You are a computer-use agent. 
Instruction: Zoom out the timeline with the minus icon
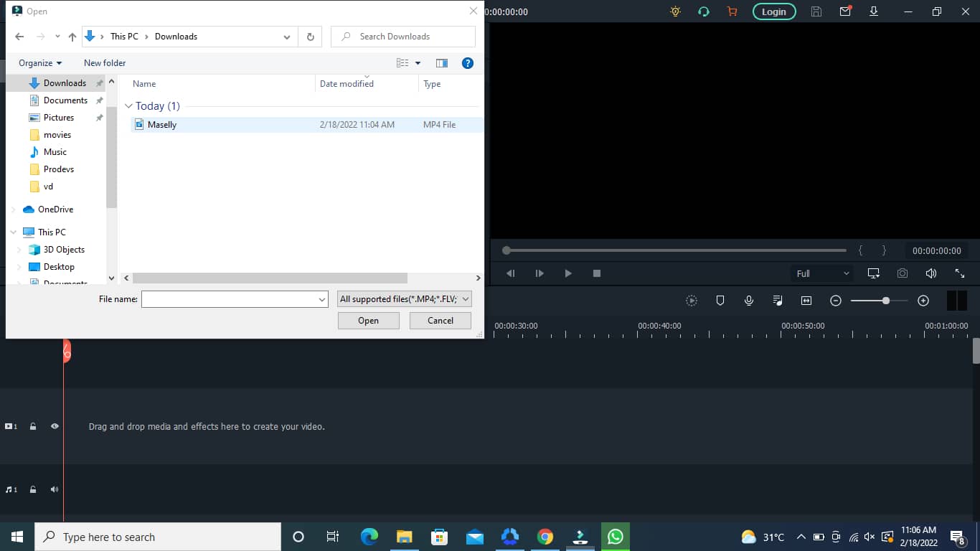(x=836, y=301)
